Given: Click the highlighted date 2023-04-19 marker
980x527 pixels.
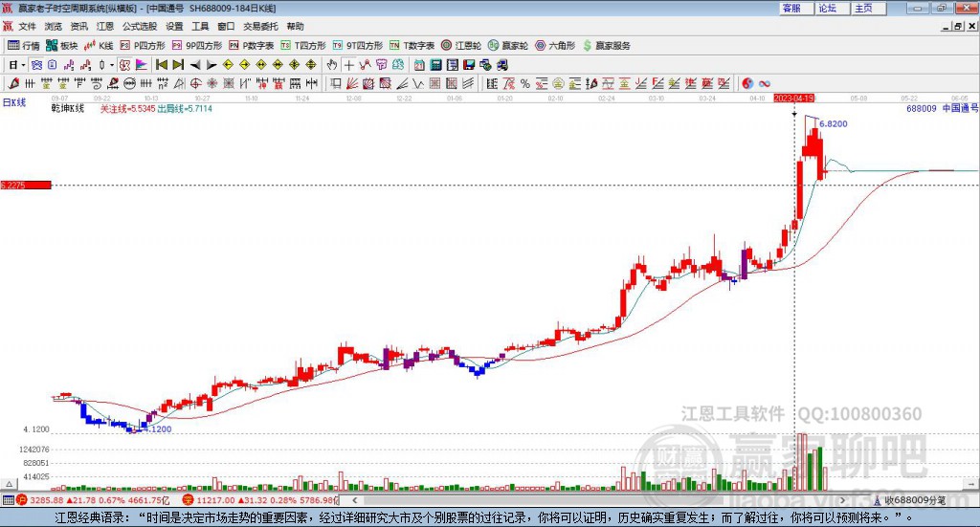Looking at the screenshot, I should [x=793, y=98].
